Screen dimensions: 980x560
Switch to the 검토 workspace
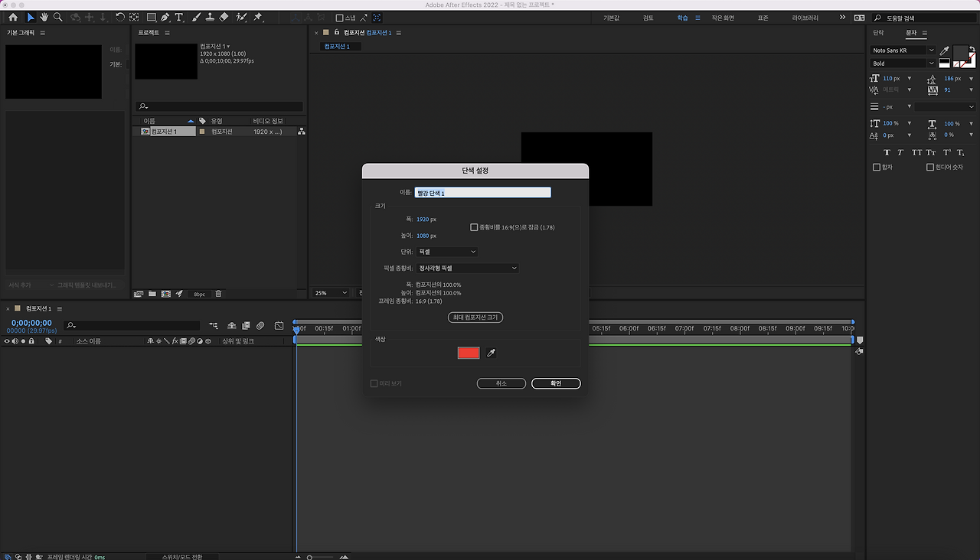click(648, 18)
